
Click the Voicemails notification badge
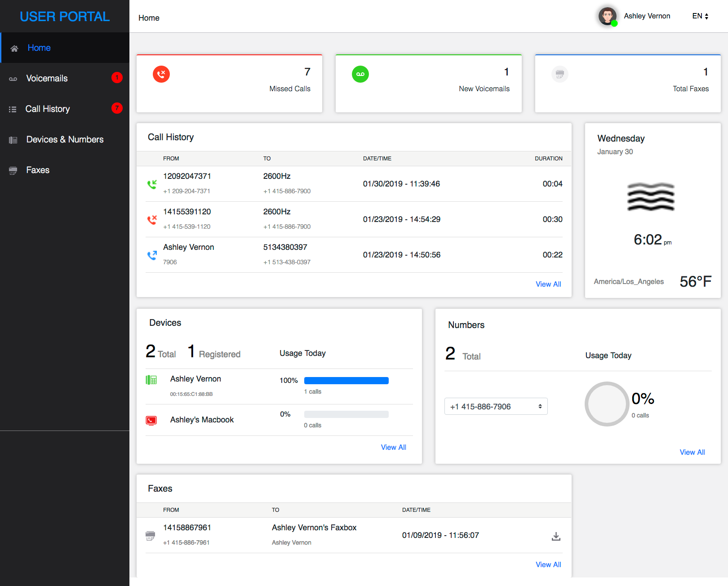[x=117, y=77]
